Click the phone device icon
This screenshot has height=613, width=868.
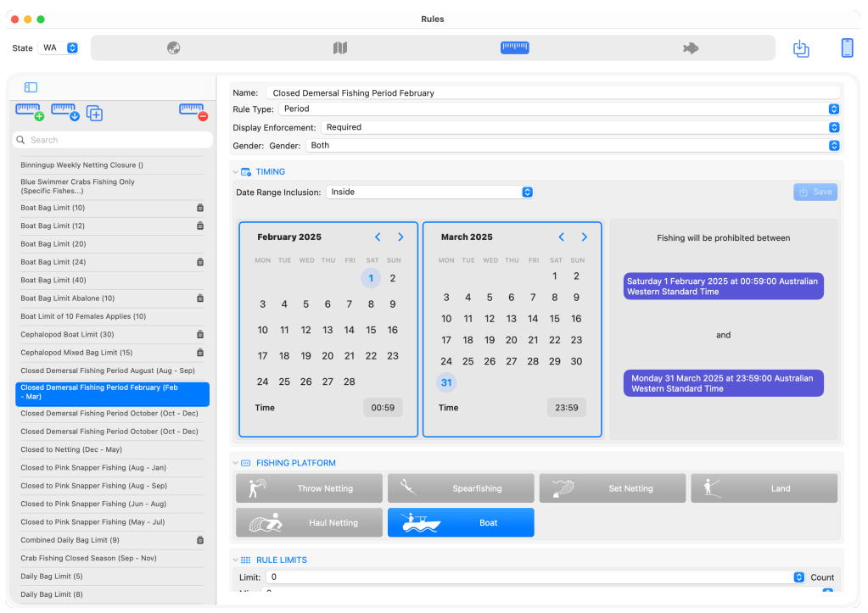pos(847,48)
